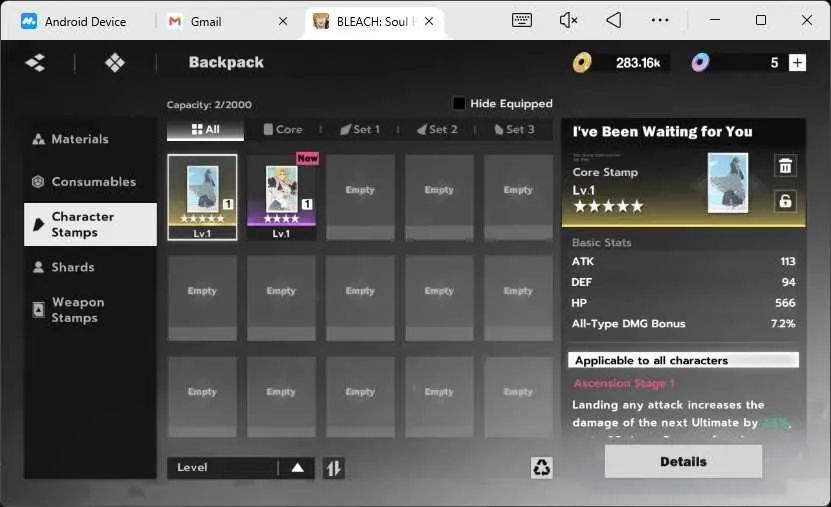Viewport: 831px width, 507px height.
Task: Toggle the lock icon on stamp
Action: [785, 201]
